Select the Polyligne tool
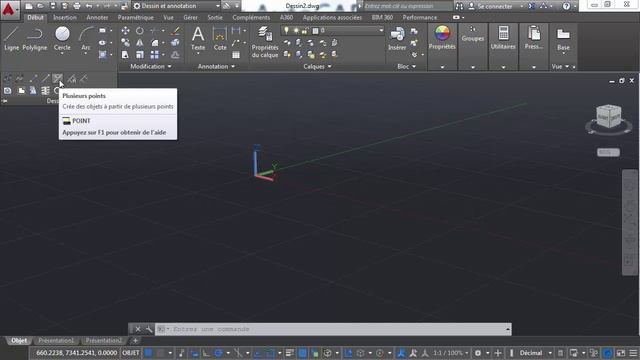Image resolution: width=640 pixels, height=360 pixels. coord(35,38)
